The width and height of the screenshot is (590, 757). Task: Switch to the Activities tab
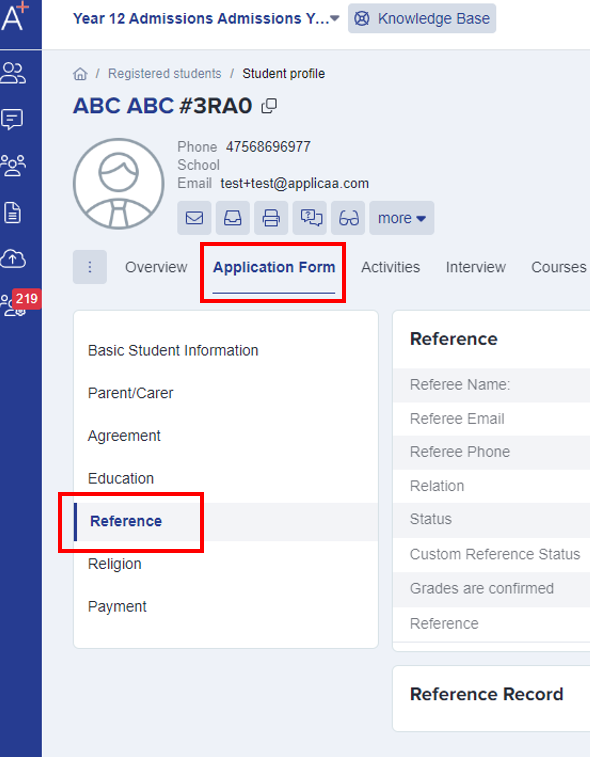[391, 267]
